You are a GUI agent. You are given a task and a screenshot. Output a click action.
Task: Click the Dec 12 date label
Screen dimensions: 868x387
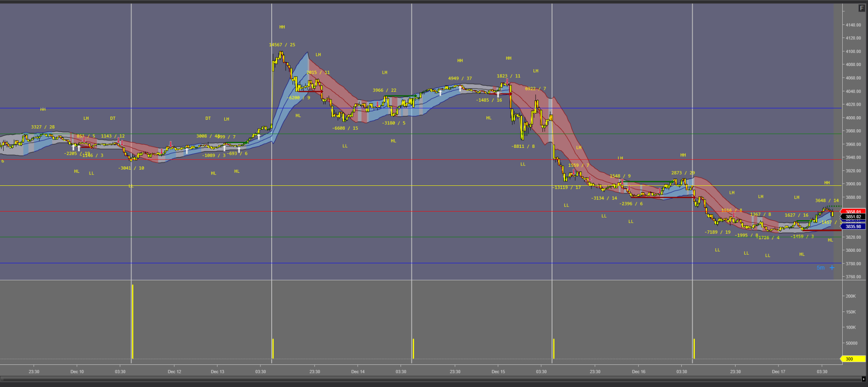click(174, 372)
